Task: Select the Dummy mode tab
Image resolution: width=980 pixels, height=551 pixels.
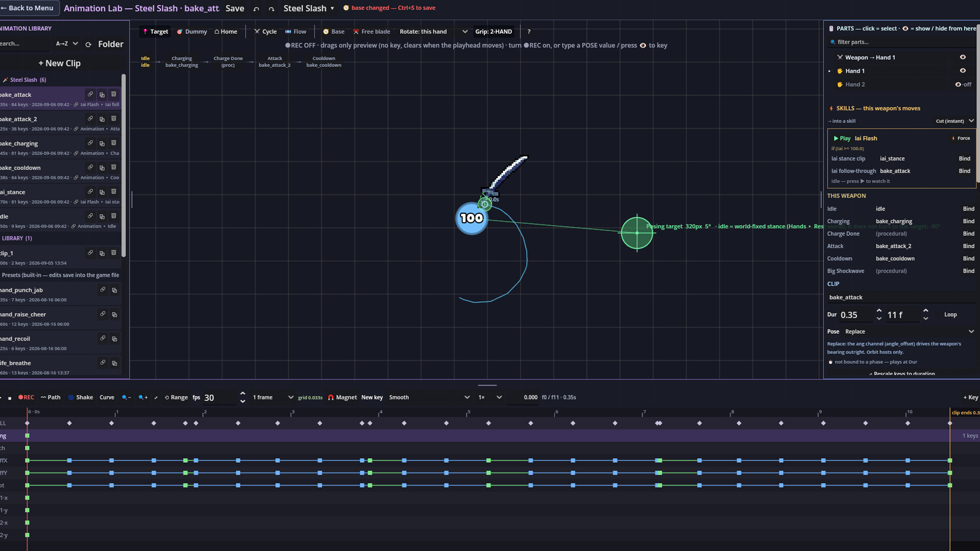Action: tap(192, 32)
